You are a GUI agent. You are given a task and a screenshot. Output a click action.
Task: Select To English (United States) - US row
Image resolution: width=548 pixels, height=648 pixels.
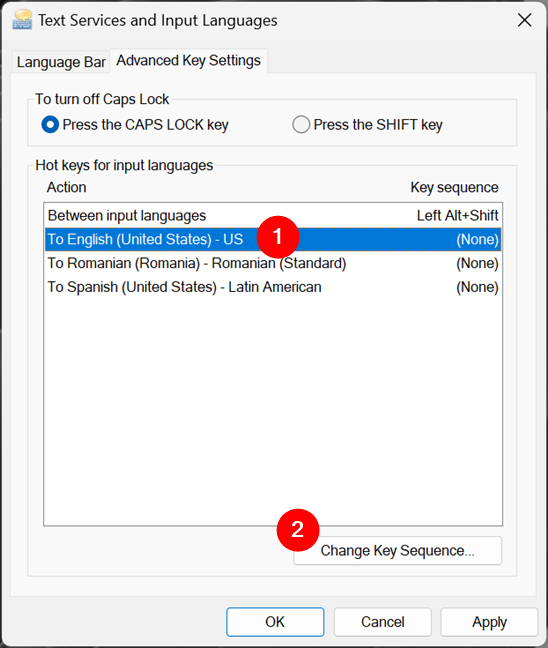click(x=273, y=239)
